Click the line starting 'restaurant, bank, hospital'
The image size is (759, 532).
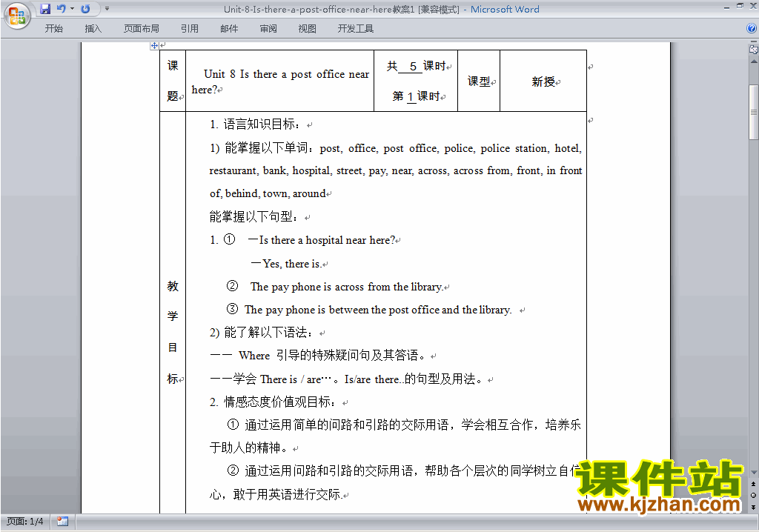click(x=396, y=170)
